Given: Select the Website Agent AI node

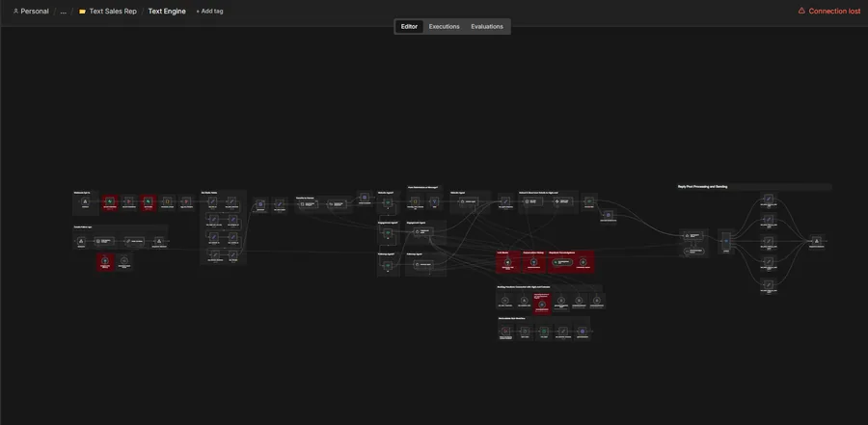Looking at the screenshot, I should 469,202.
